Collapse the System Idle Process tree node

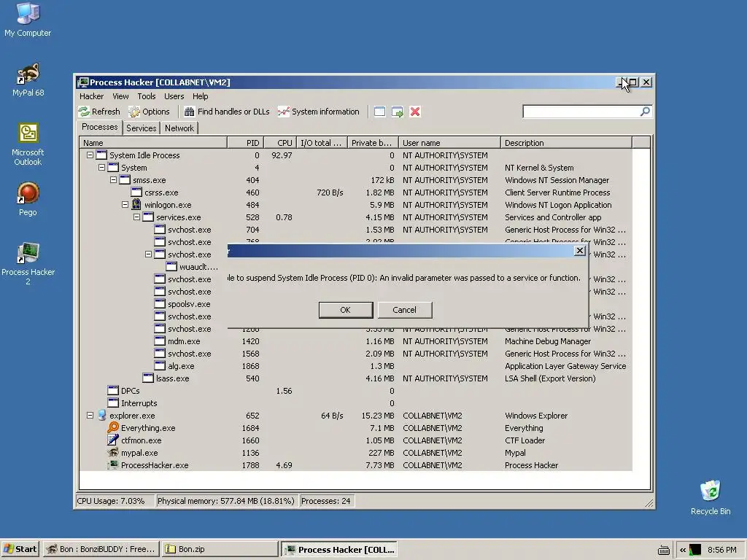pos(90,155)
